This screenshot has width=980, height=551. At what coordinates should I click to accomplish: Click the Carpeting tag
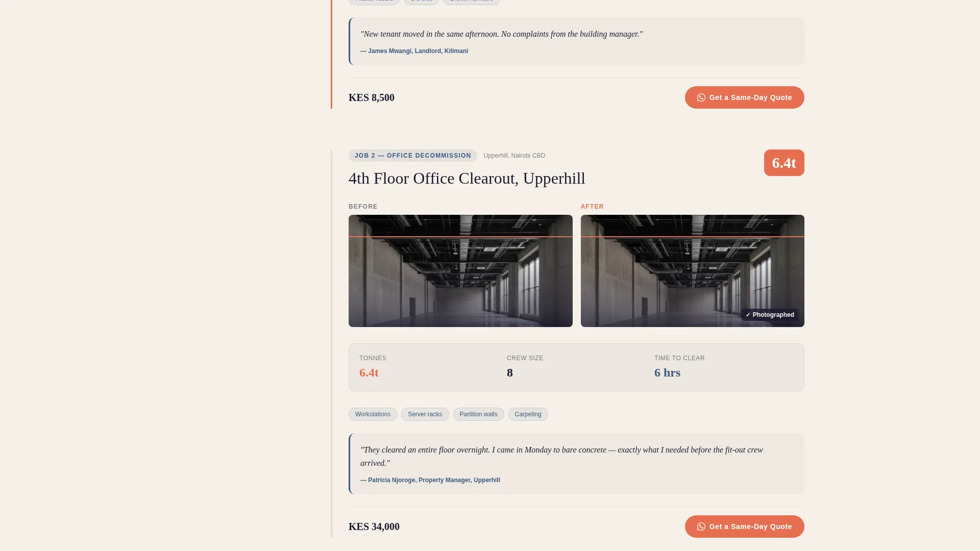point(528,414)
